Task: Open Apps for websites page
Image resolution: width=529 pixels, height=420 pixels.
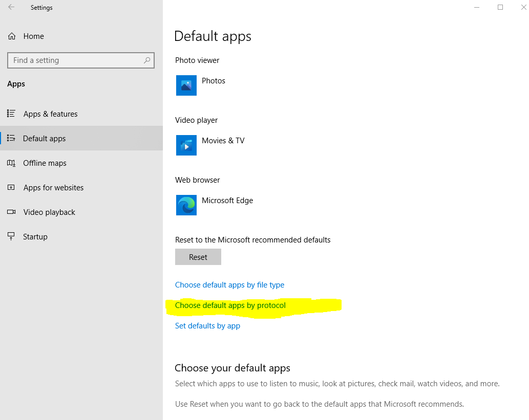Action: (81, 188)
